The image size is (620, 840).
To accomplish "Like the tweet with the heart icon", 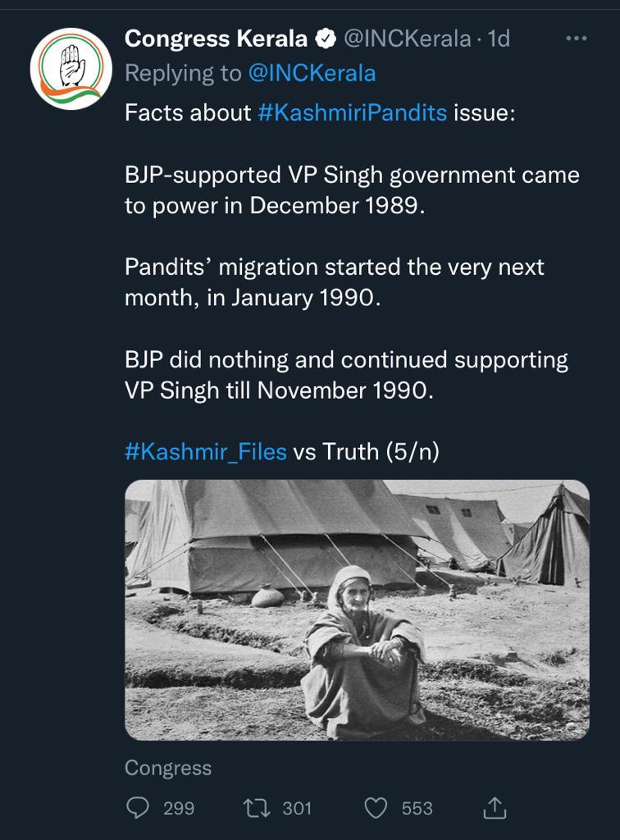I will pyautogui.click(x=376, y=809).
